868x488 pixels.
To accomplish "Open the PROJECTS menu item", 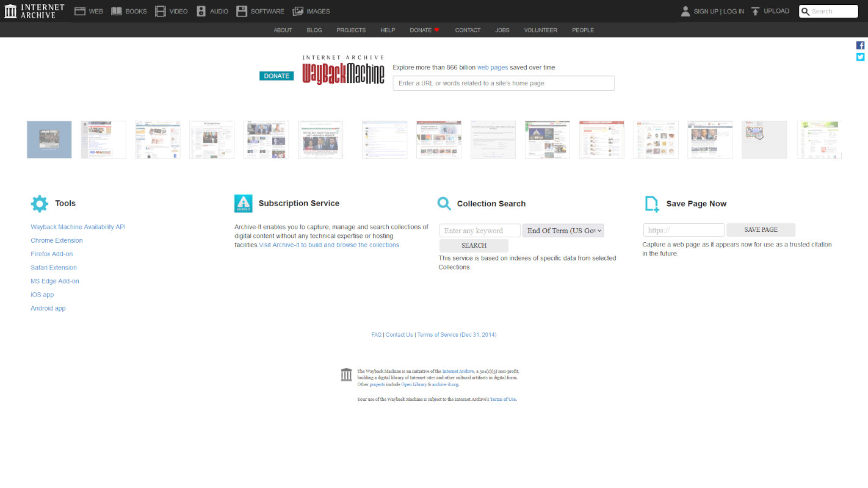I will tap(351, 30).
